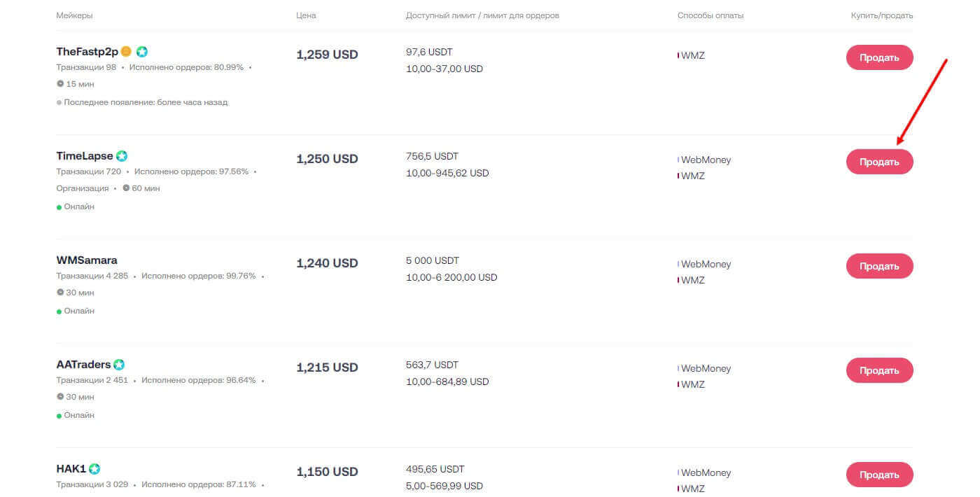This screenshot has width=980, height=497.
Task: Open the TimeLapse maker profile
Action: point(84,156)
